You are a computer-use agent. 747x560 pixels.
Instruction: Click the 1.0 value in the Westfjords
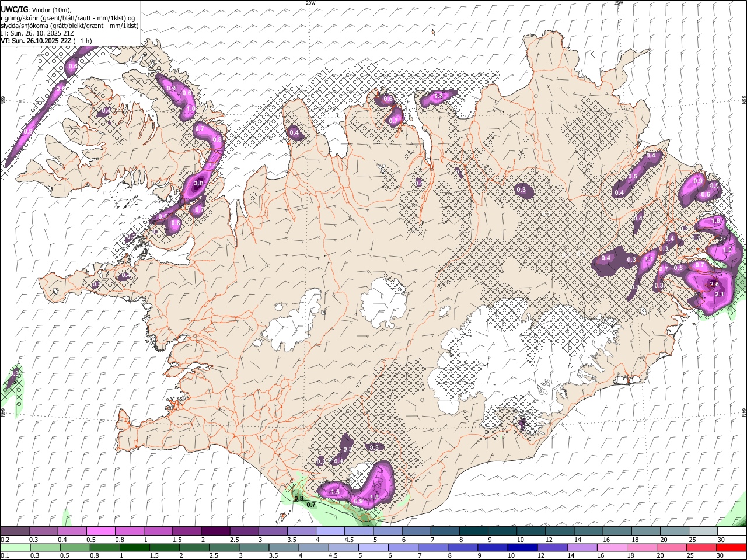[190, 108]
